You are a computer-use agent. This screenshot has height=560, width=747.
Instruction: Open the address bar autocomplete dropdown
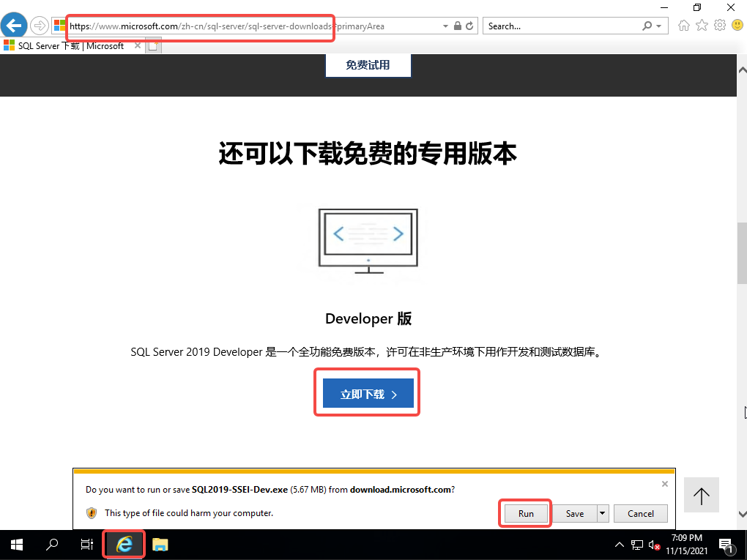445,26
